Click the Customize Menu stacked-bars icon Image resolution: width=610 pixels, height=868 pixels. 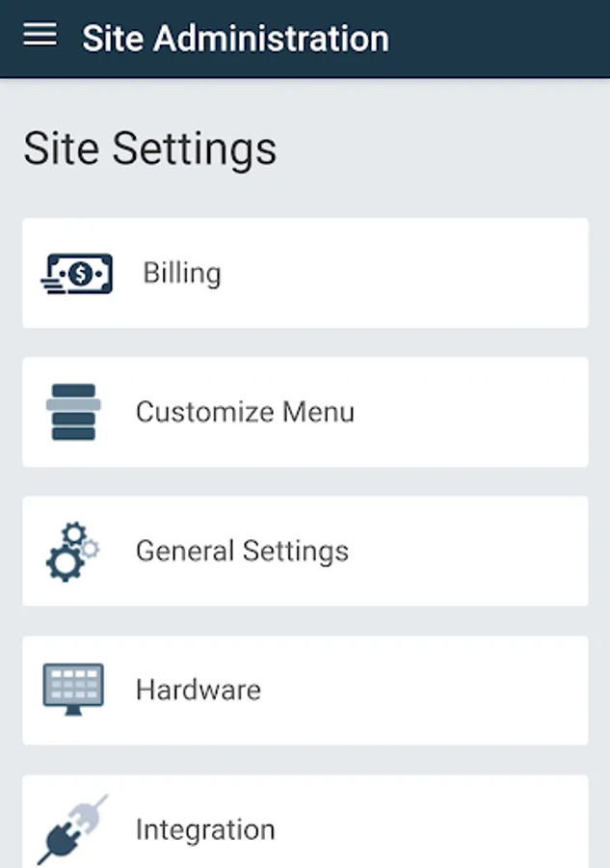[76, 412]
